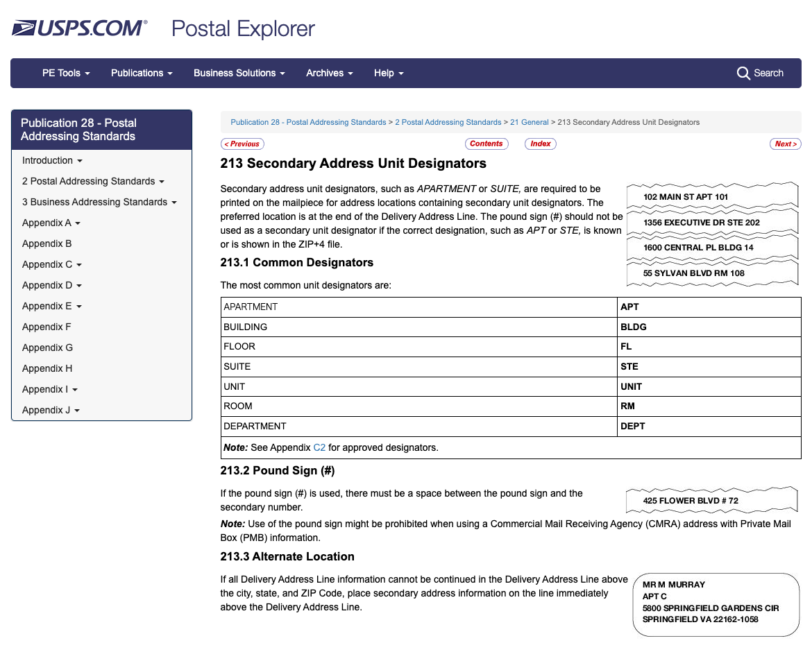Click the Index button
The image size is (812, 652).
540,144
